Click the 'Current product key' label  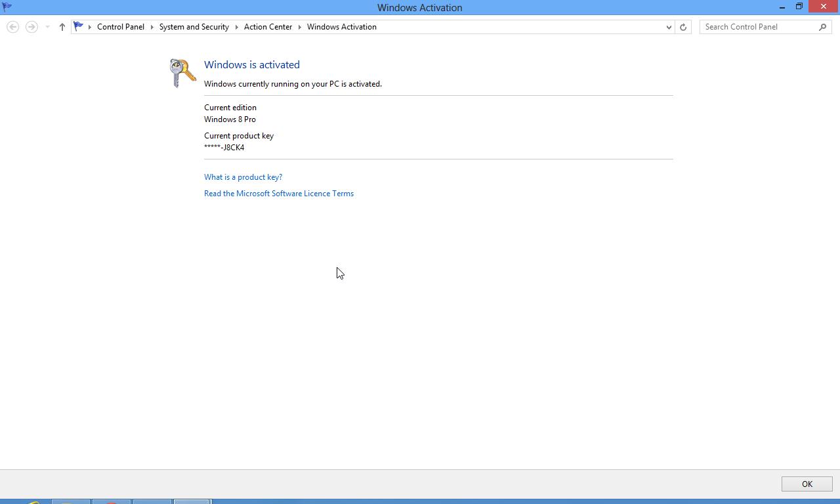(x=239, y=136)
